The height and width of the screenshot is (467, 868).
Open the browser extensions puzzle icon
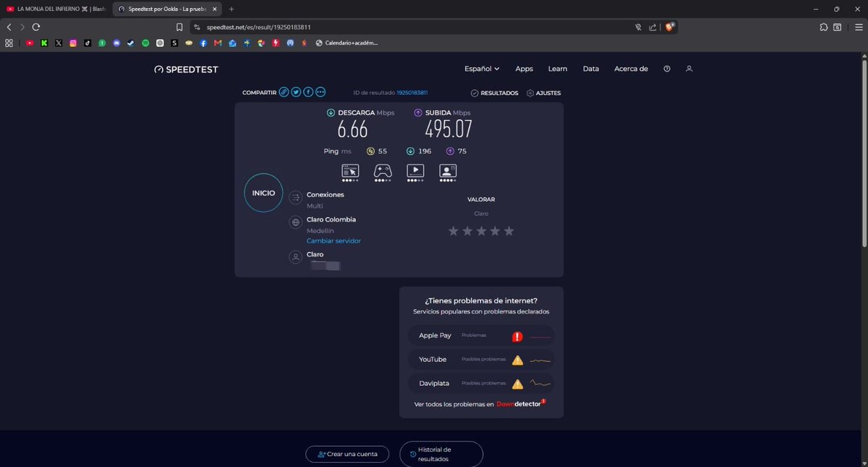824,27
